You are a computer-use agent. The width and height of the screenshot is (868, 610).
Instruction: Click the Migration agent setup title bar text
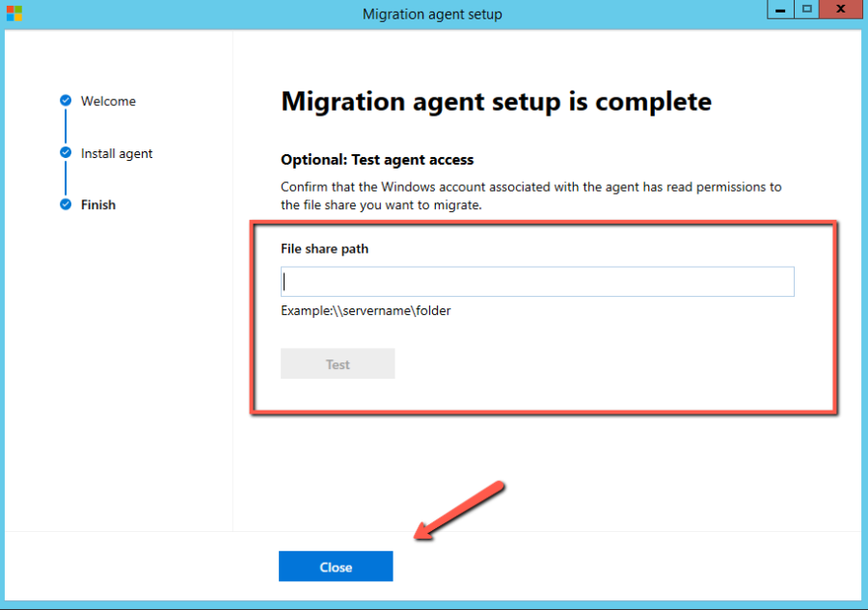(432, 13)
